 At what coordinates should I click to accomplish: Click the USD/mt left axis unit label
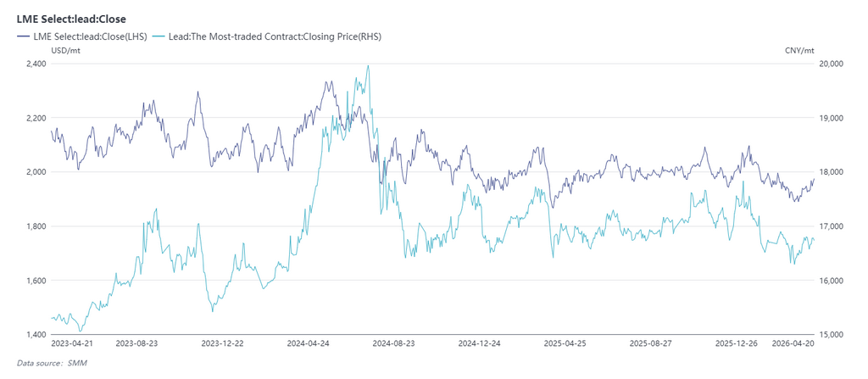66,51
